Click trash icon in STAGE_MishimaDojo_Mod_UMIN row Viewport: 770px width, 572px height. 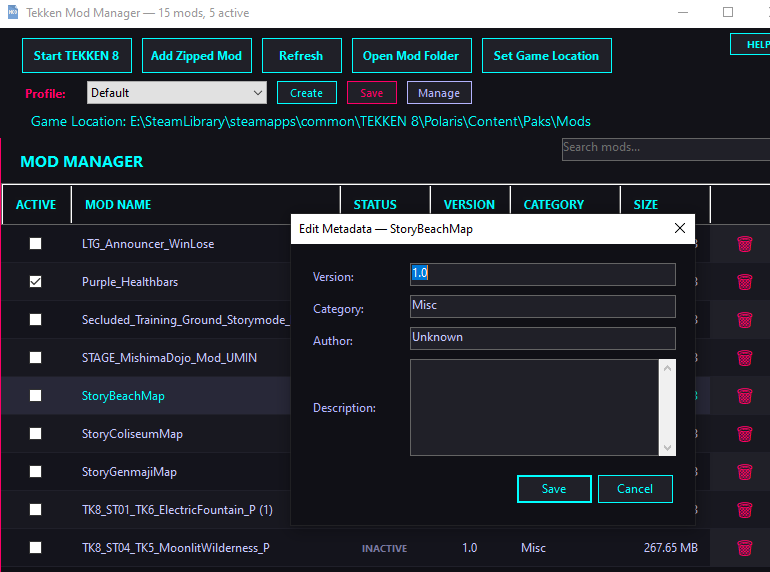(744, 357)
